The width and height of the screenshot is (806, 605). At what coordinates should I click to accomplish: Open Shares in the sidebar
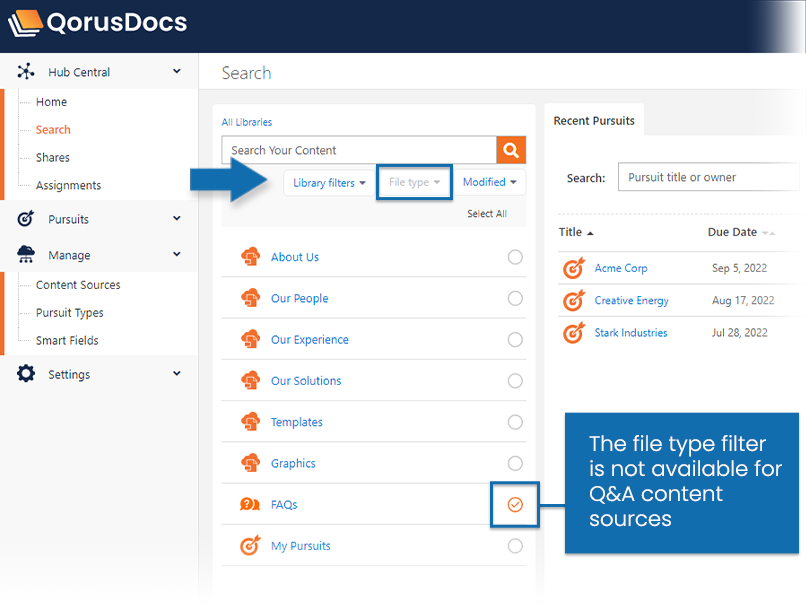click(52, 157)
